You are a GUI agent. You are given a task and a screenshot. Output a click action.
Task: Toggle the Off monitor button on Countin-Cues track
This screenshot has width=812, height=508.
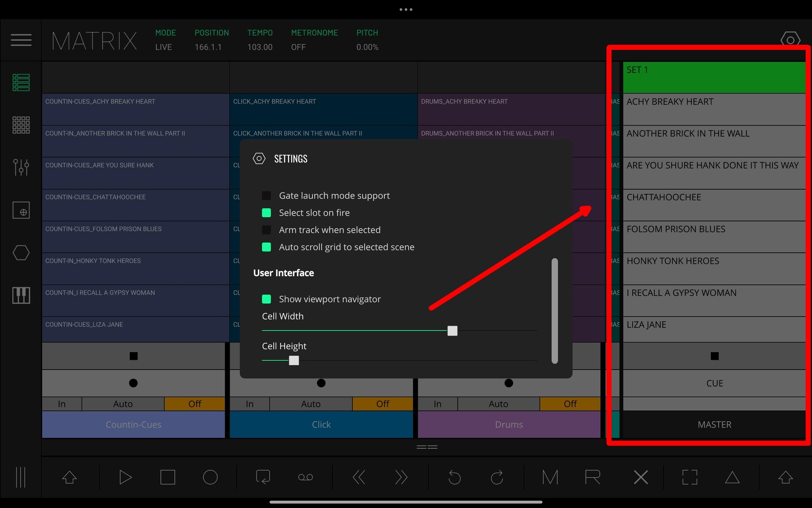[195, 404]
